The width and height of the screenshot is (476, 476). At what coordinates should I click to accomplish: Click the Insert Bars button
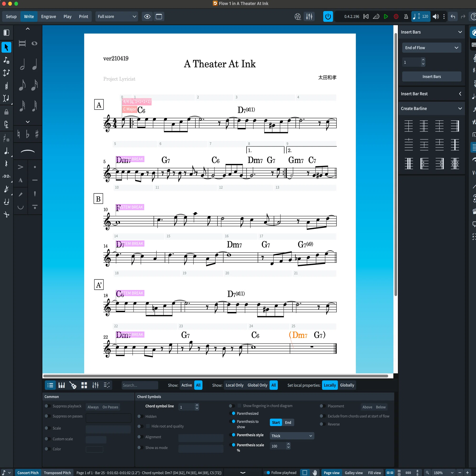coord(432,77)
